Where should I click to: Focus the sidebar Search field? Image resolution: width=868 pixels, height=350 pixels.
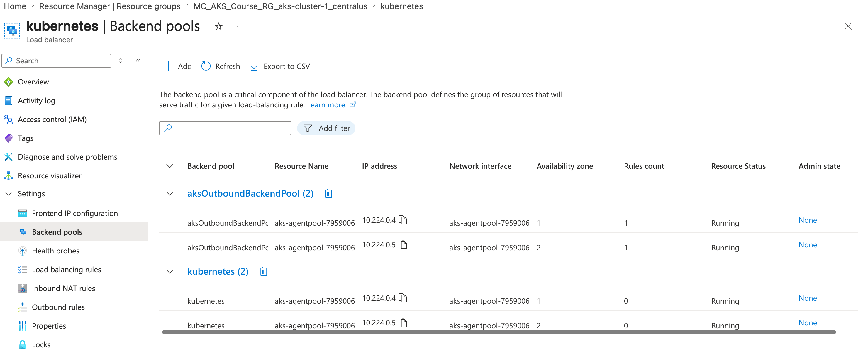56,61
